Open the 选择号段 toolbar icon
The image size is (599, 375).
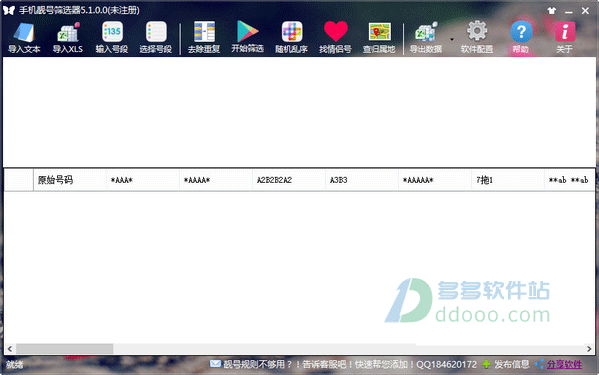(x=156, y=37)
